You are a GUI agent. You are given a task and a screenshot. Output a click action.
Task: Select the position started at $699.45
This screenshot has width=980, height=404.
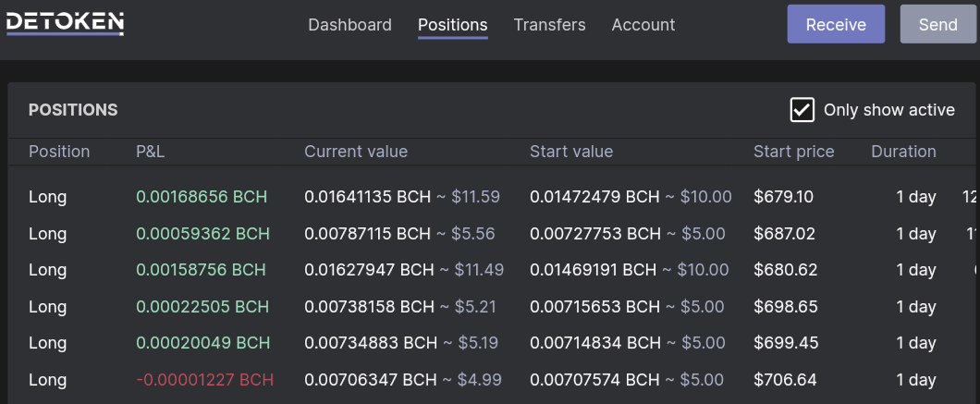(494, 343)
